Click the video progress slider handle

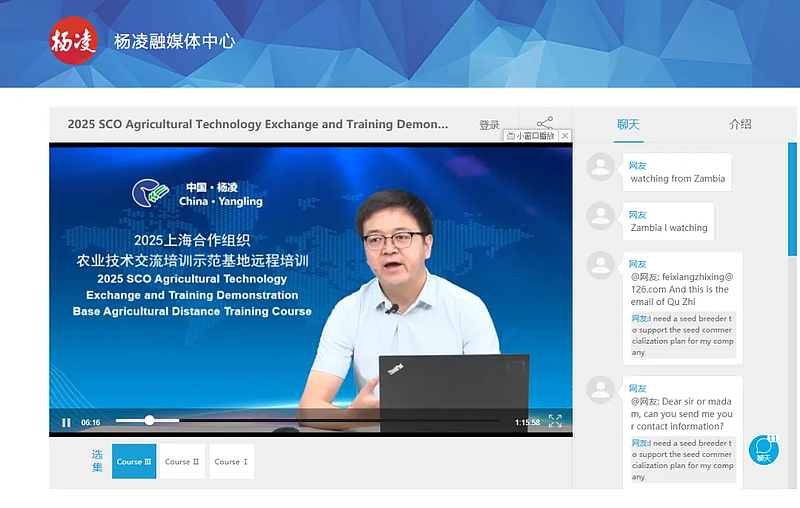[149, 421]
